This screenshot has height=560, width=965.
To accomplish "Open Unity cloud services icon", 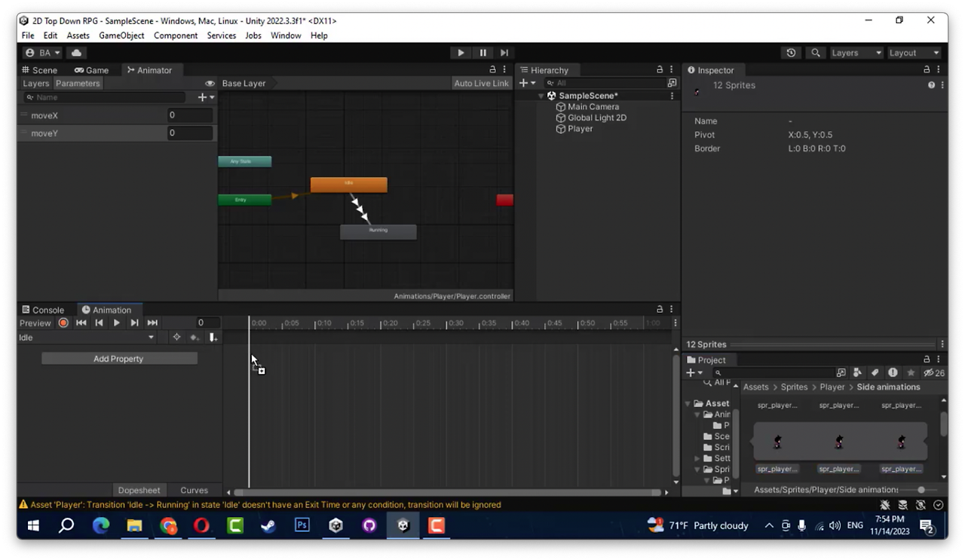I will pos(76,53).
